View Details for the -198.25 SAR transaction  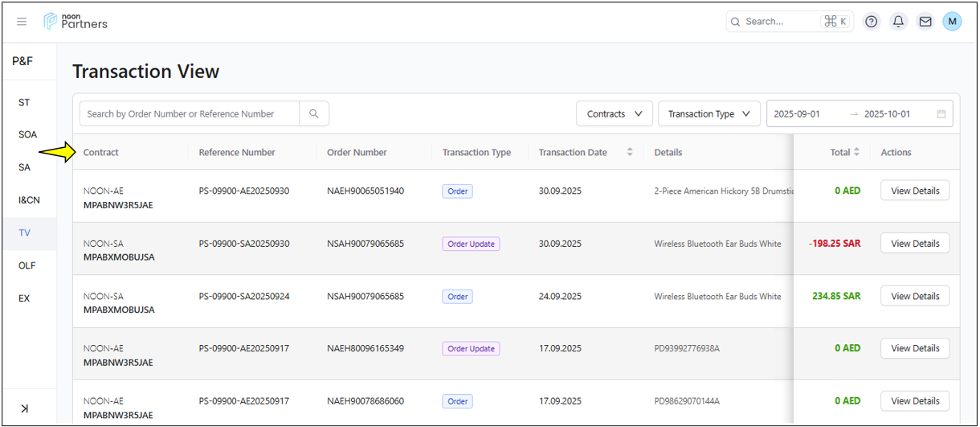click(915, 244)
